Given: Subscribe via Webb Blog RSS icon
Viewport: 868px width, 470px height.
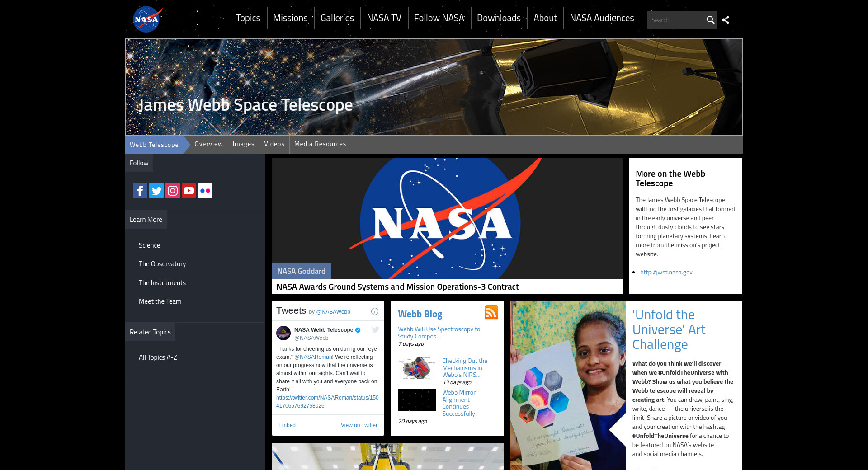Looking at the screenshot, I should [491, 312].
